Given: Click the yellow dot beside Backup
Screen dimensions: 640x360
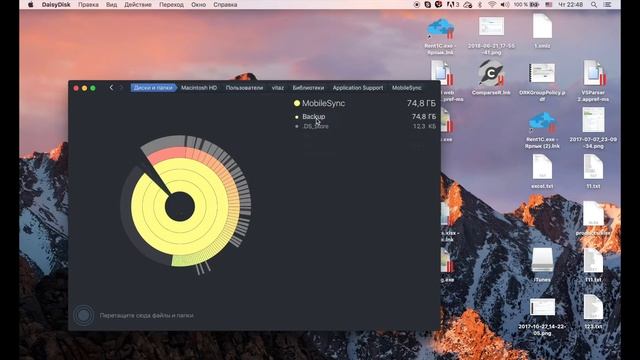Looking at the screenshot, I should (x=297, y=117).
